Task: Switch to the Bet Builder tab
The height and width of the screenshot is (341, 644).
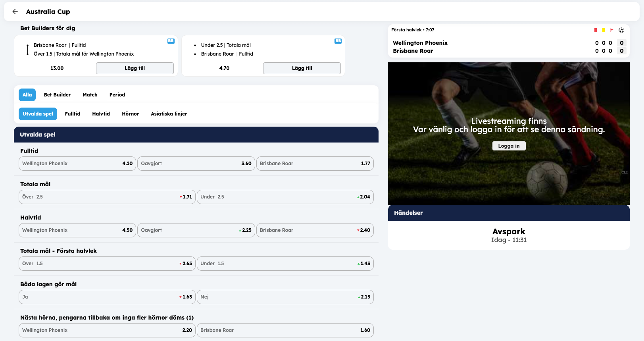Action: coord(57,95)
